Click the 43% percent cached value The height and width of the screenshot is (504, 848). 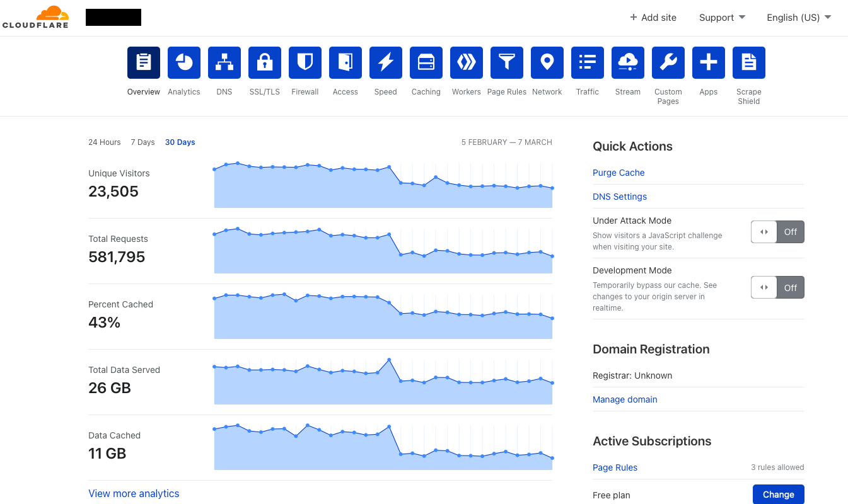click(104, 323)
